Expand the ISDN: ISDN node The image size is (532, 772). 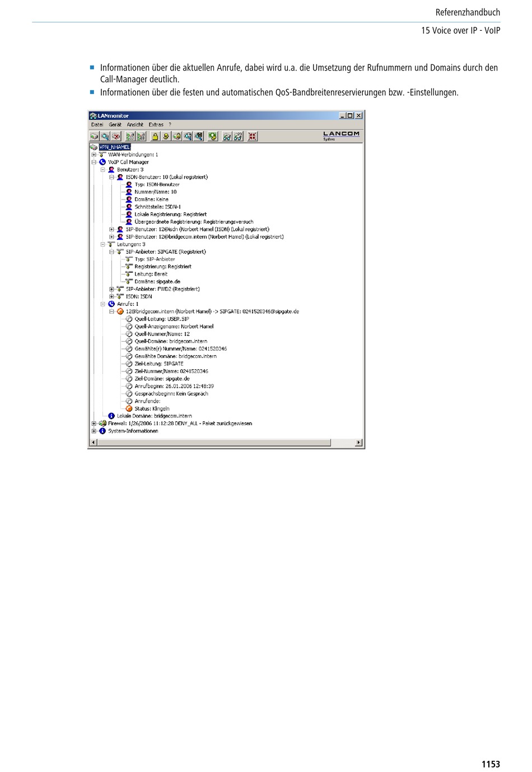coord(111,296)
